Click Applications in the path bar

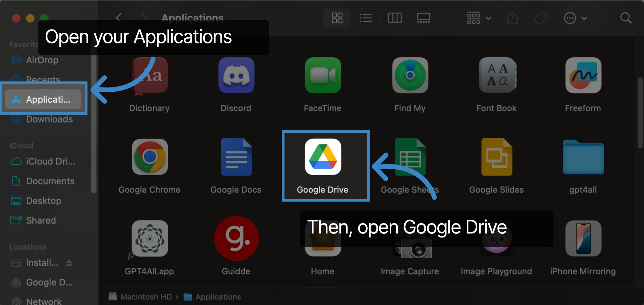[212, 297]
